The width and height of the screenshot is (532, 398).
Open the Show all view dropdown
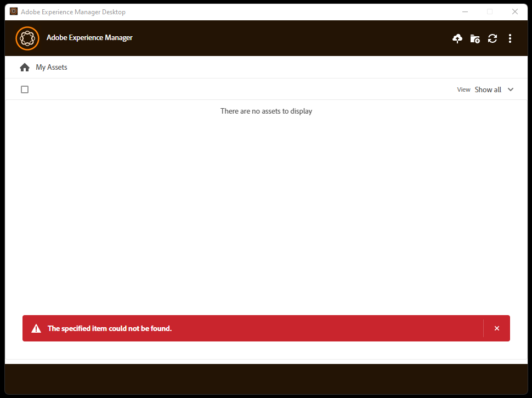488,89
